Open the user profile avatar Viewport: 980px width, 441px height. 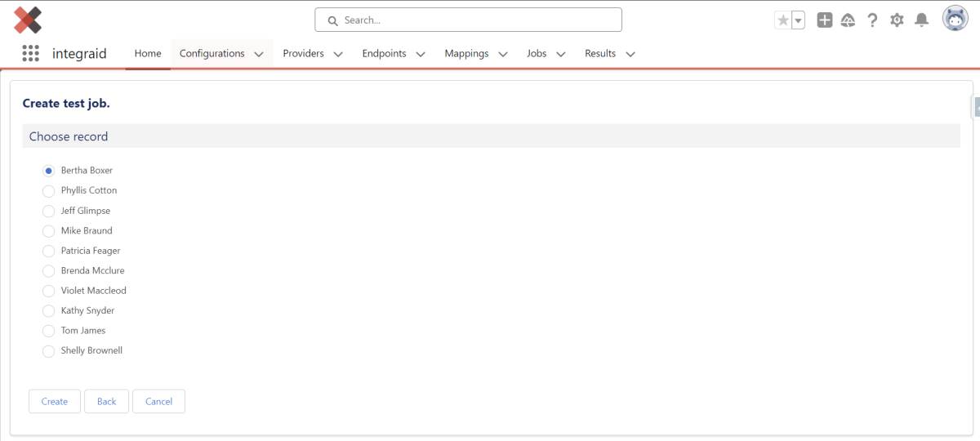click(x=955, y=19)
